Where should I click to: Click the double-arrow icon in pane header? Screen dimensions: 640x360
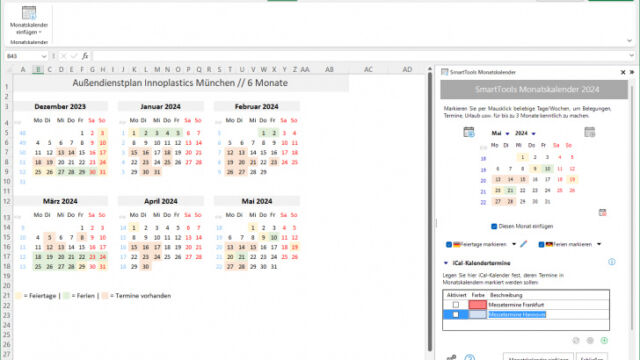pos(632,72)
